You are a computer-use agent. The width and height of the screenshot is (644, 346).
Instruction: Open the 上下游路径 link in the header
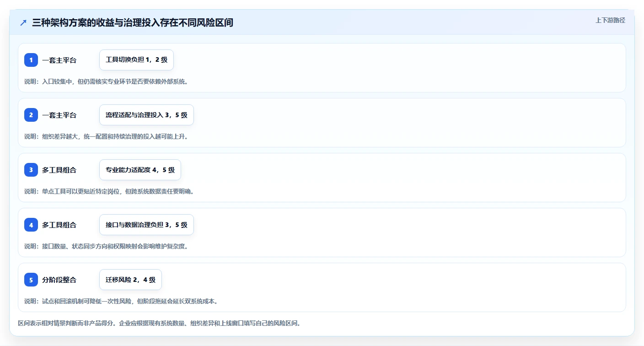click(610, 20)
